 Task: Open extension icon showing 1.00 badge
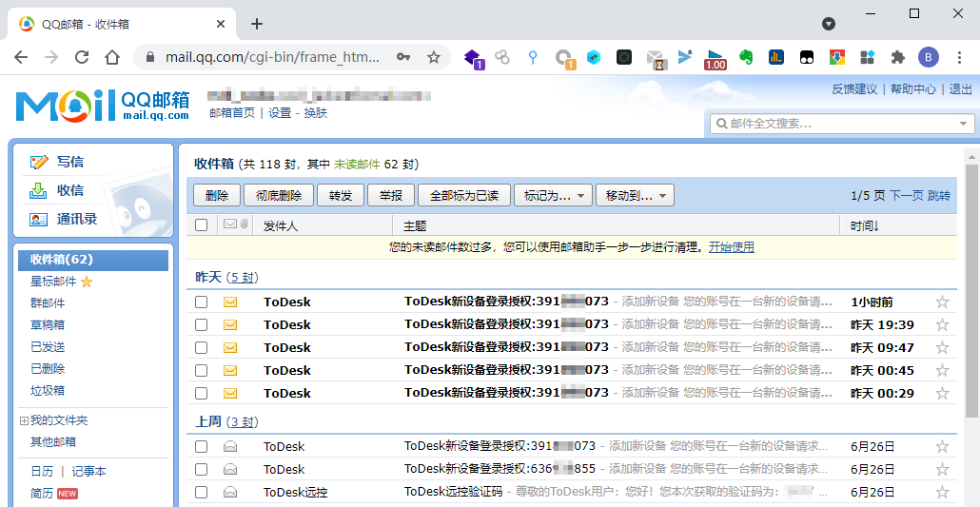click(715, 59)
